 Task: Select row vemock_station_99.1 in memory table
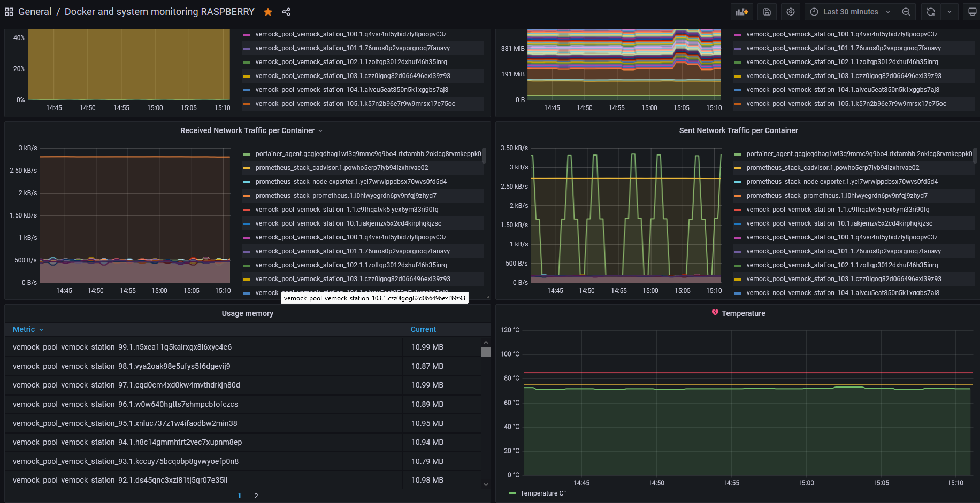pyautogui.click(x=243, y=347)
